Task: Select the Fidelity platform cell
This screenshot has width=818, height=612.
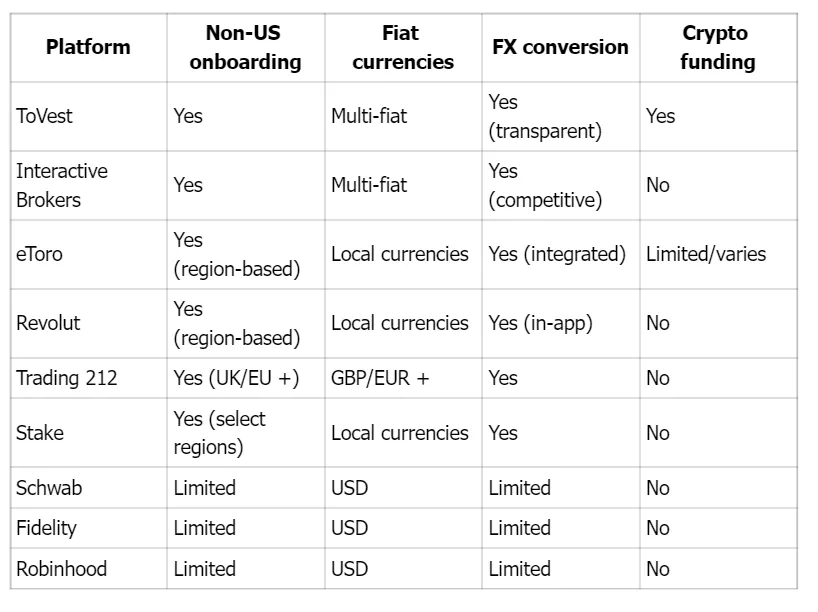Action: pos(46,528)
